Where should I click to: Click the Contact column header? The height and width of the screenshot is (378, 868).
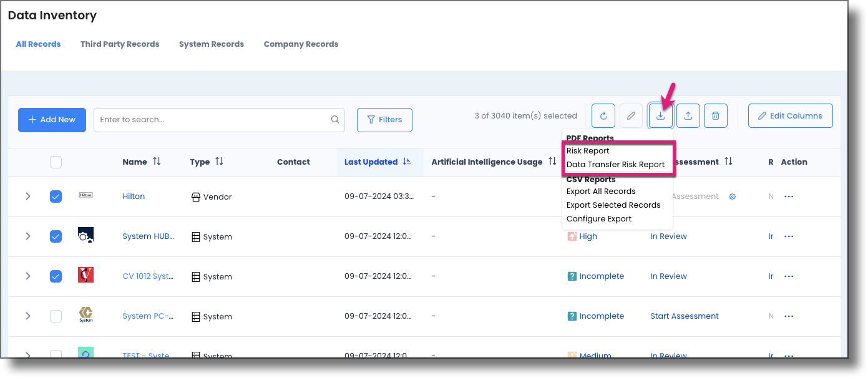click(x=293, y=162)
